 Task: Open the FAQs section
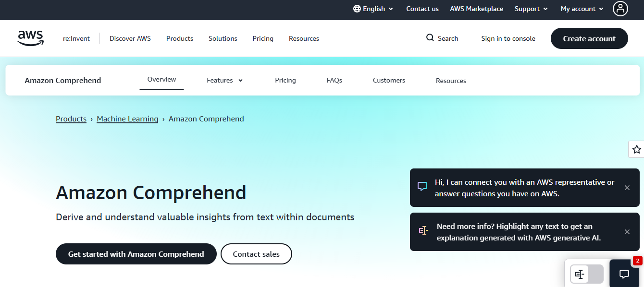[334, 80]
